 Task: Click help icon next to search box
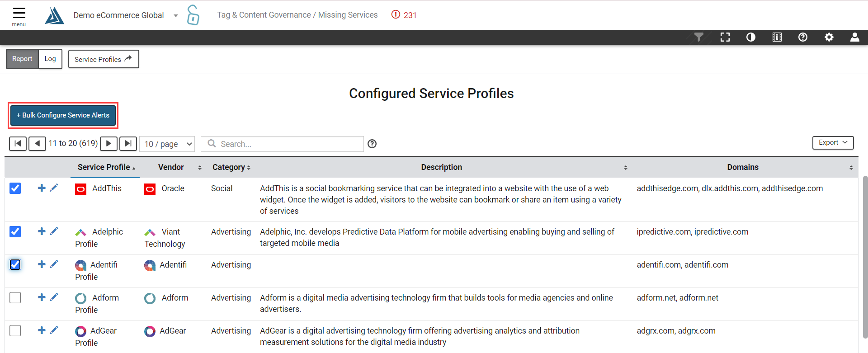click(x=372, y=144)
